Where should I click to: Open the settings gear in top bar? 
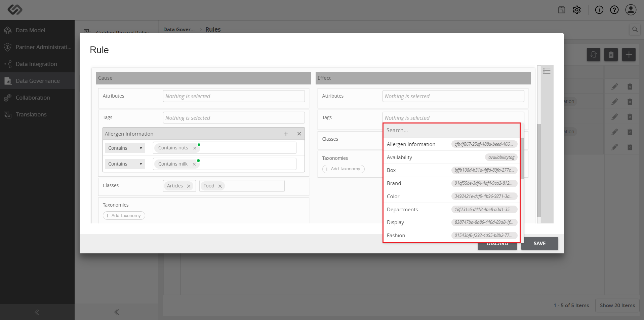click(x=577, y=10)
